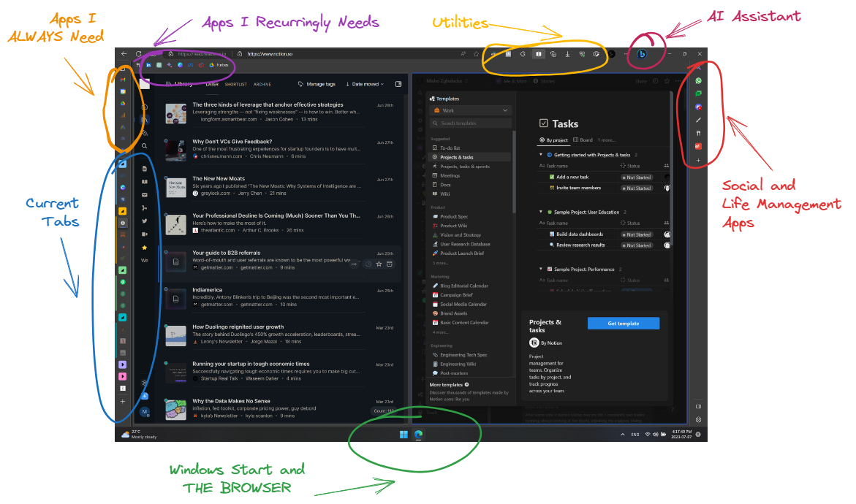
Task: Switch to the ARCHIVE tab
Action: coord(262,85)
